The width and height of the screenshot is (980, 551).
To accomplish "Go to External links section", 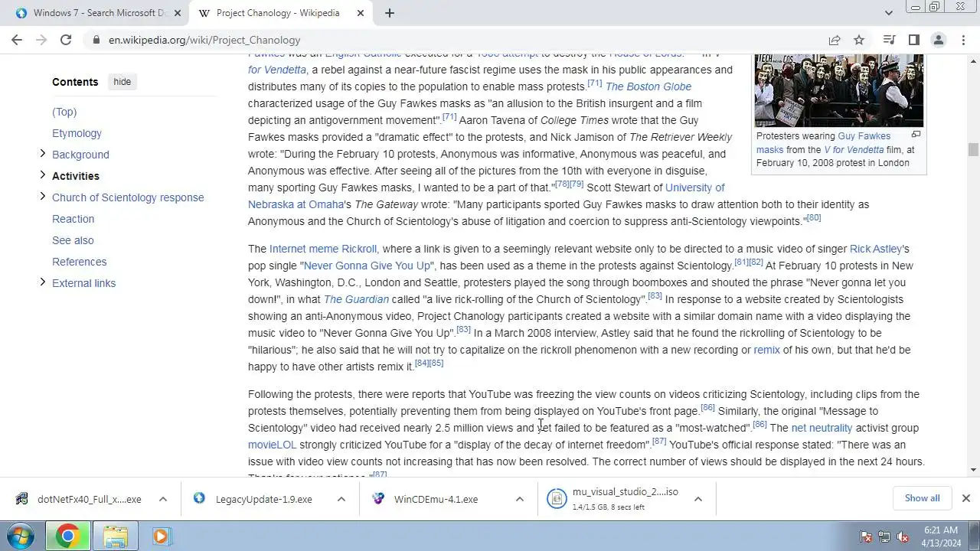I will 83,283.
